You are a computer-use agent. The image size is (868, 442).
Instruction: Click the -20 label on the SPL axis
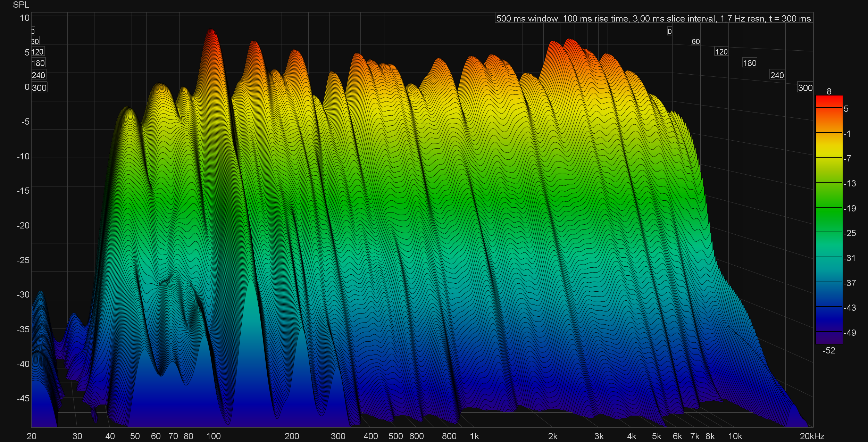tap(23, 225)
